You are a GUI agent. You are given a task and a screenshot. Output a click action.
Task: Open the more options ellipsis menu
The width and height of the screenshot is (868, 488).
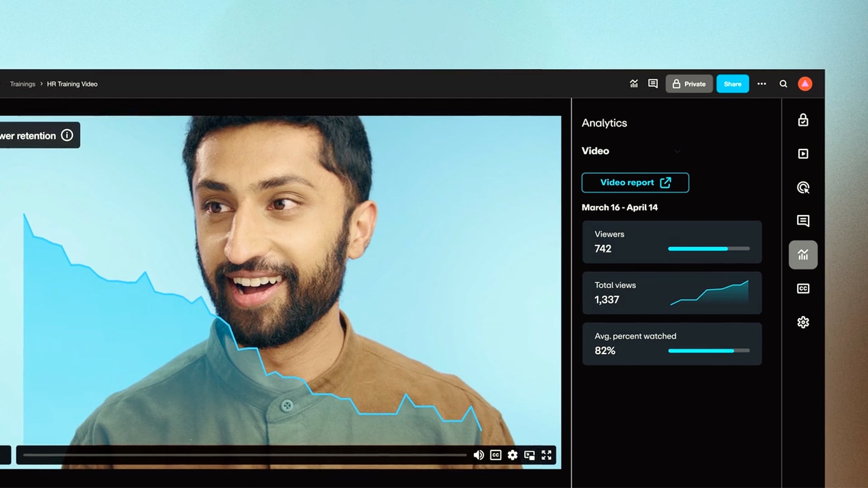(x=762, y=84)
